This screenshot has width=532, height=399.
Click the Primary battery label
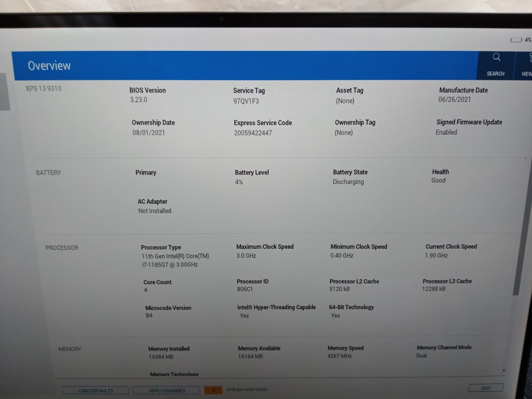coord(146,173)
